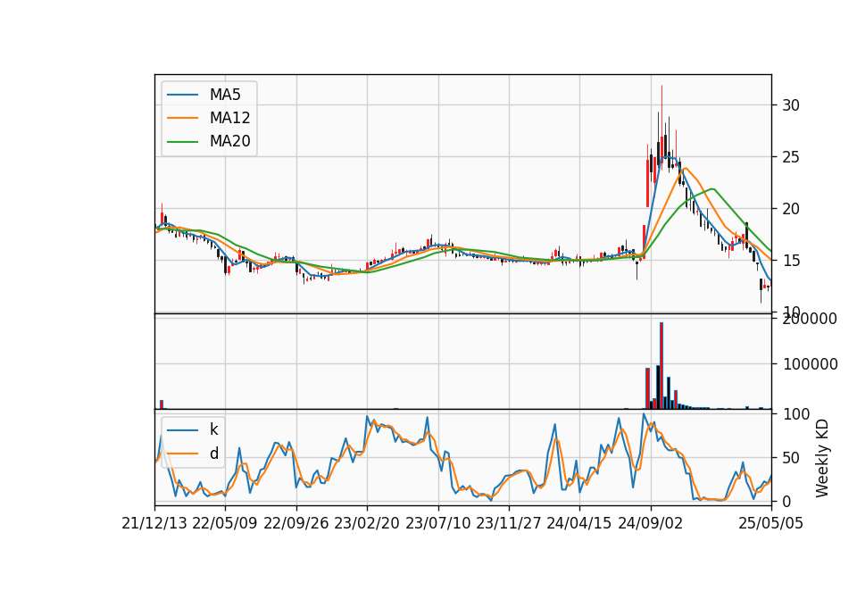This screenshot has height=616, width=857.
Task: Click the 22/09/26 date axis label
Action: (x=296, y=524)
